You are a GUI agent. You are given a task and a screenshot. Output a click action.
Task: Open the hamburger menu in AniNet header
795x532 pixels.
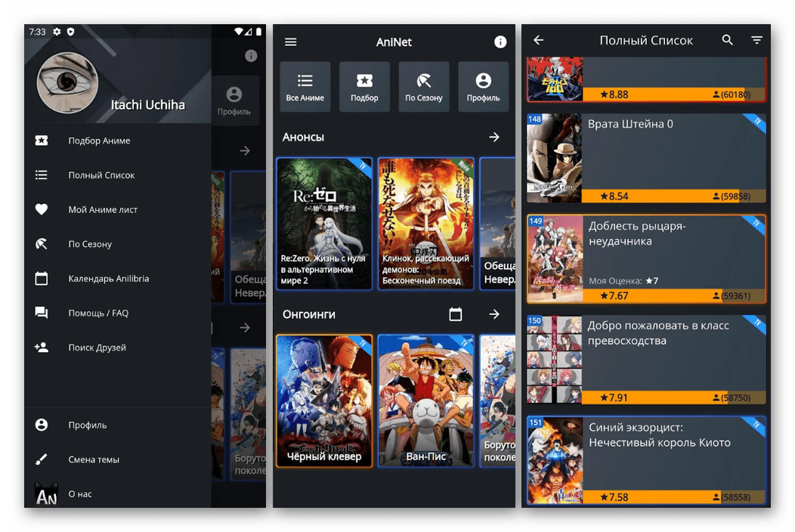[290, 42]
